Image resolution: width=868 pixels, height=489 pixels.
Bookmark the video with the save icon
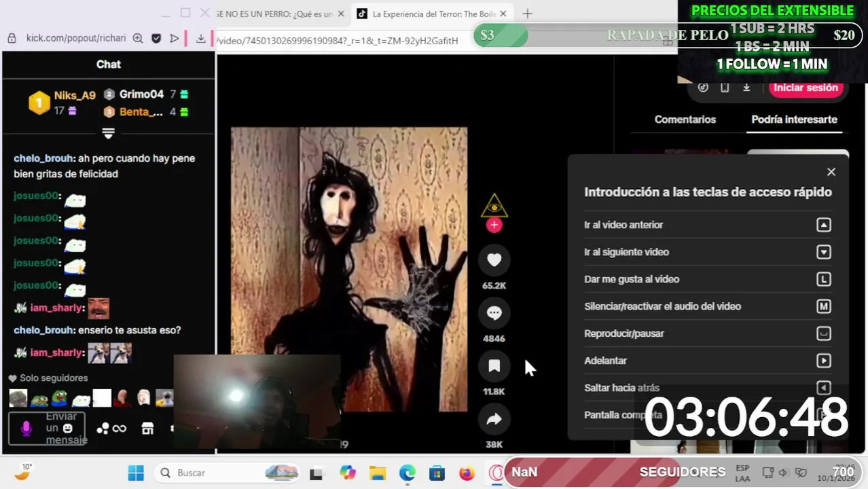point(494,366)
